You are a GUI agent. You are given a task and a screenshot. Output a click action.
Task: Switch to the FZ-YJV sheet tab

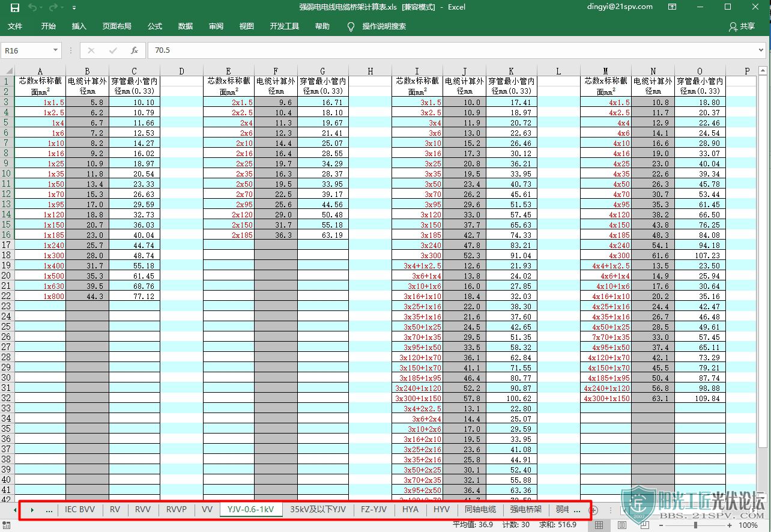tap(373, 509)
